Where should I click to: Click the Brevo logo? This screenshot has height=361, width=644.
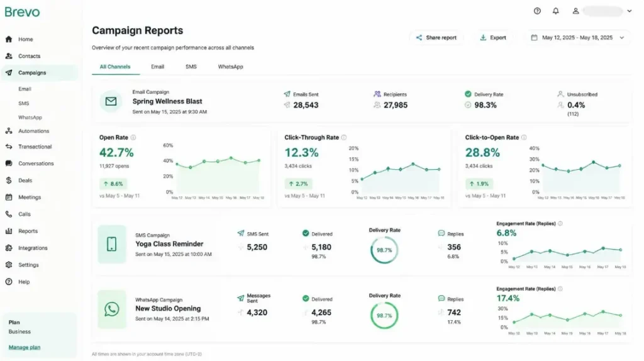22,12
